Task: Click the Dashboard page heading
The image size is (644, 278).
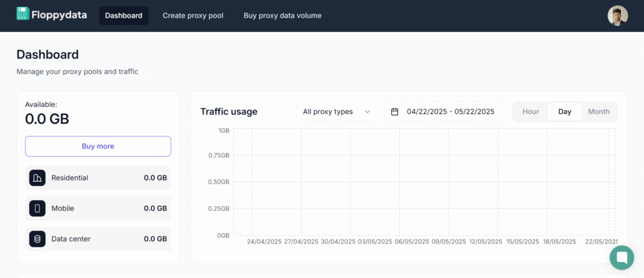Action: click(x=48, y=54)
